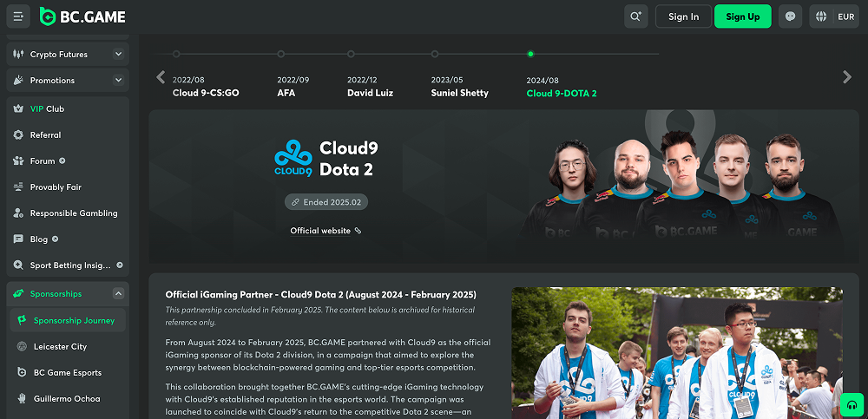Click the VIP Club crown icon
Image resolution: width=868 pixels, height=419 pixels.
pyautogui.click(x=18, y=109)
